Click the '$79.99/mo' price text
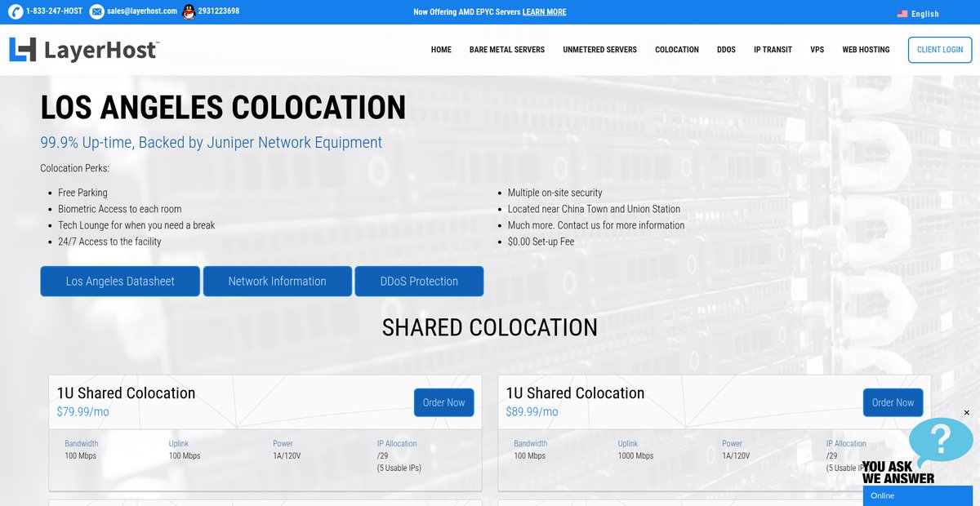Viewport: 980px width, 506px height. [x=82, y=411]
